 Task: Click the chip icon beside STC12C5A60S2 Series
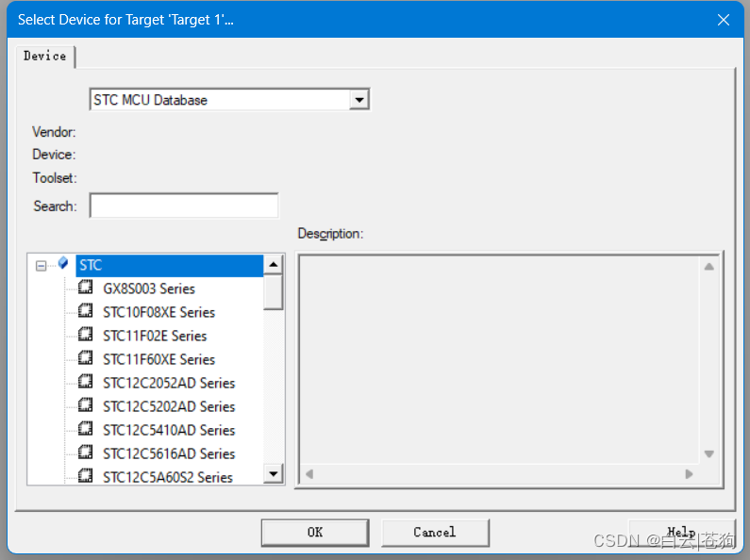tap(86, 475)
